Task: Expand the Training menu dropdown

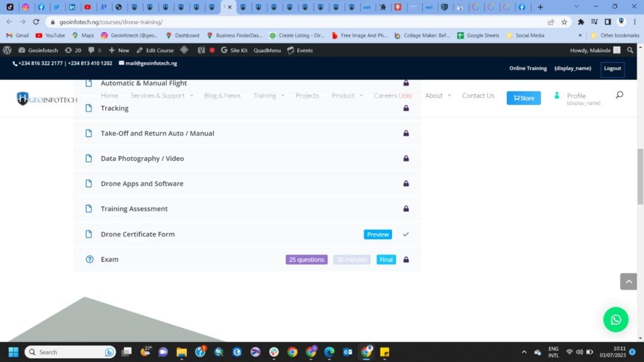Action: pyautogui.click(x=268, y=96)
